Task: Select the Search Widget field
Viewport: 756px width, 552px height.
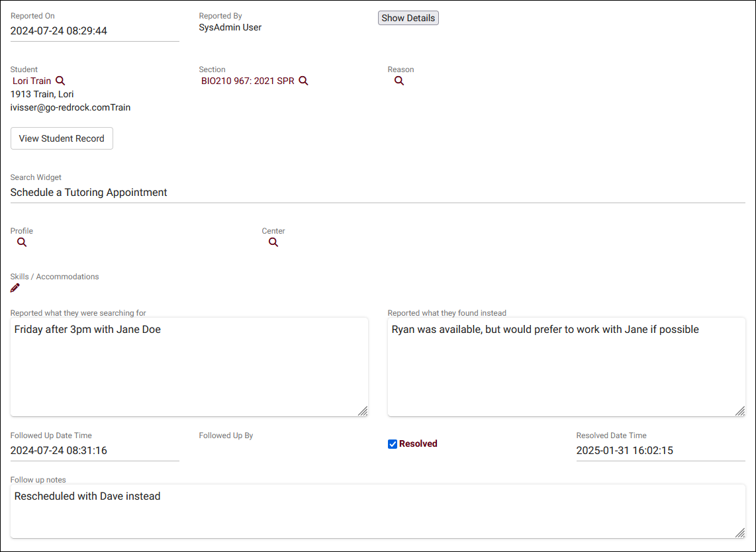Action: pyautogui.click(x=377, y=193)
